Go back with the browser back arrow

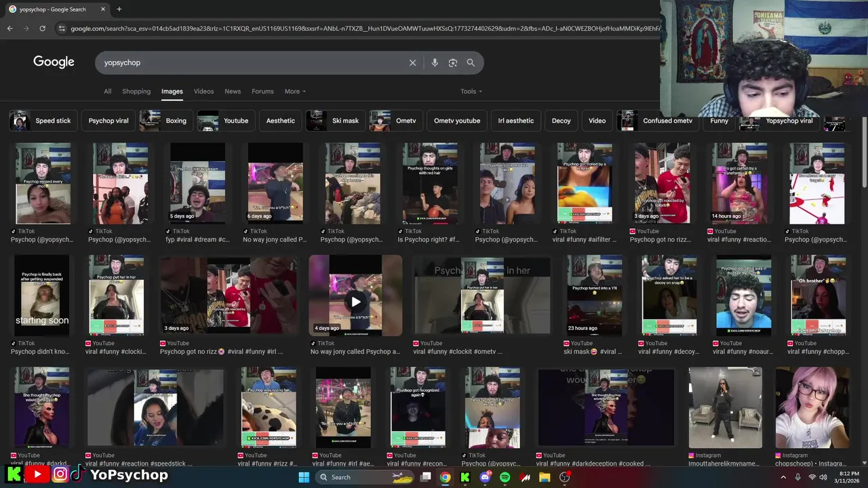tap(9, 28)
